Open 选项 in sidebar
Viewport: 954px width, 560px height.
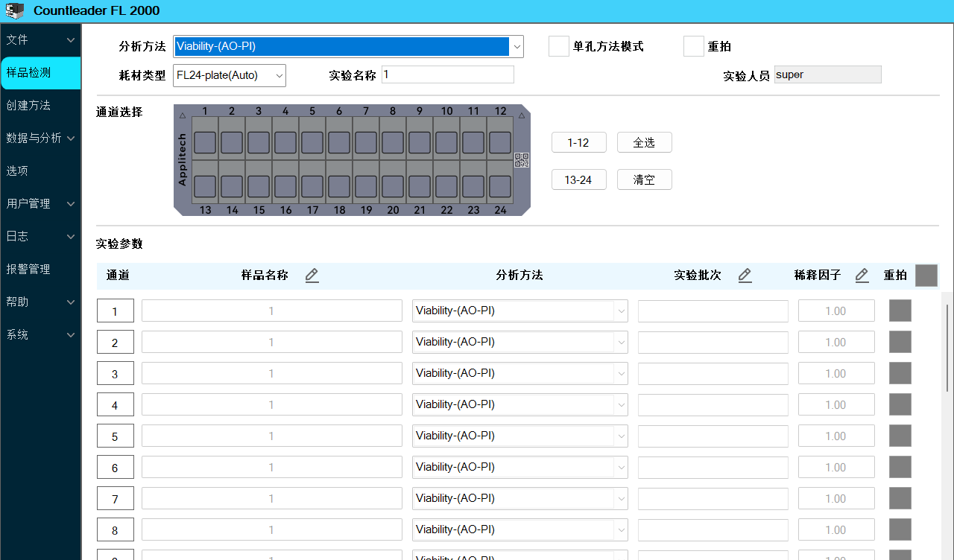click(40, 171)
